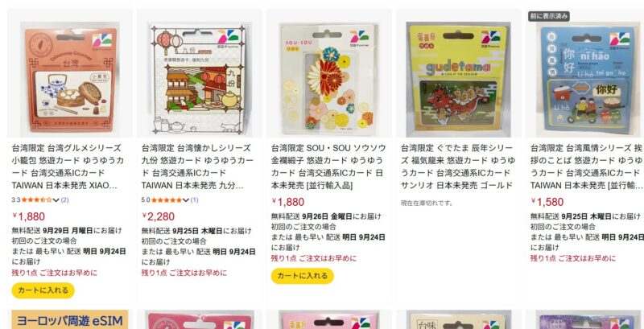The image size is (644, 329).
Task: Add the 小籠包 card to cart
Action: 43,290
